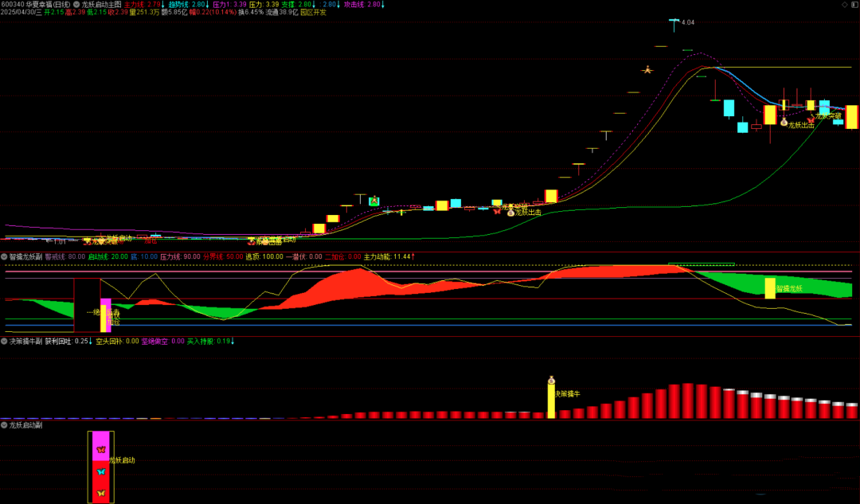This screenshot has width=860, height=504.
Task: Click the money bag icon above 决策擒牛 bar
Action: 551,381
